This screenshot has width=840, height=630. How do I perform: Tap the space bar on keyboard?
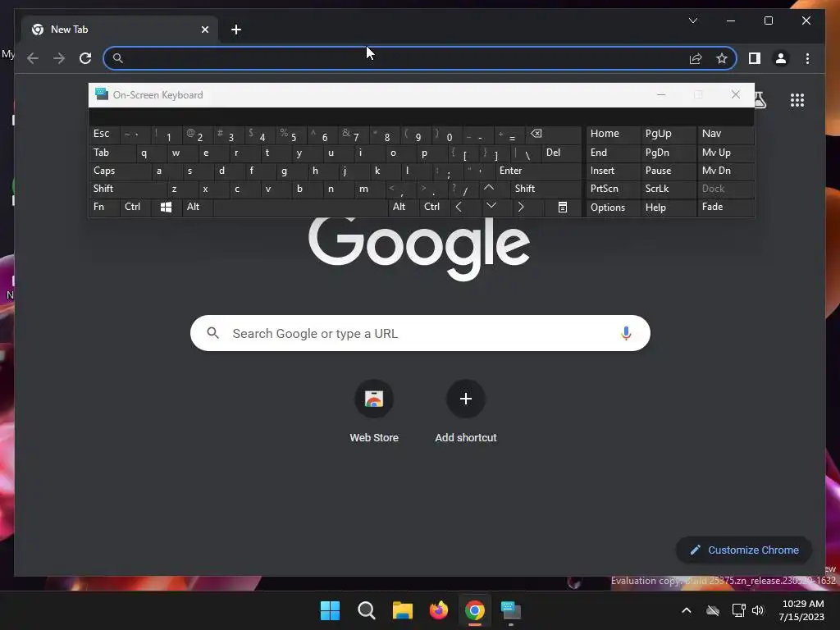300,208
